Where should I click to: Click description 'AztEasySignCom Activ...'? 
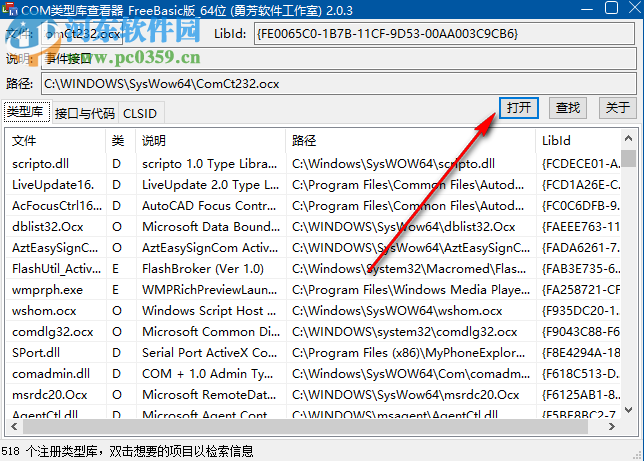tap(210, 248)
